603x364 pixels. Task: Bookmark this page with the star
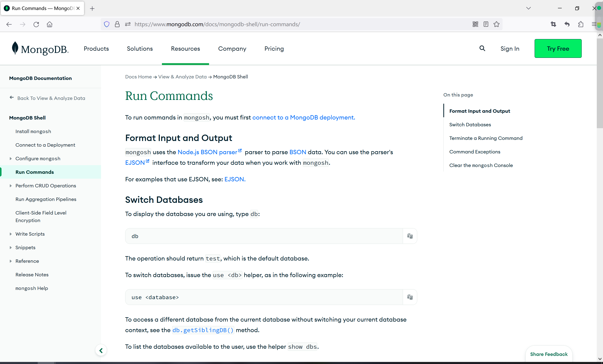(x=496, y=24)
